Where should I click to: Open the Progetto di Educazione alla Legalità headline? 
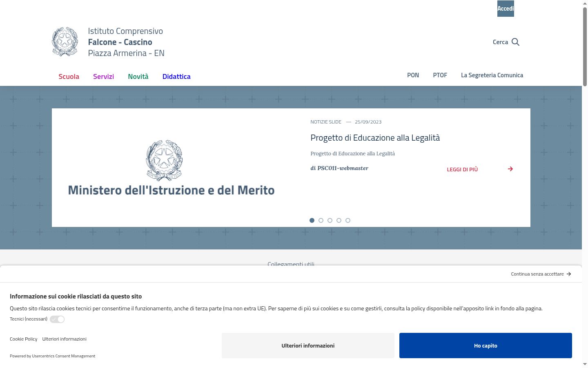[x=375, y=138]
